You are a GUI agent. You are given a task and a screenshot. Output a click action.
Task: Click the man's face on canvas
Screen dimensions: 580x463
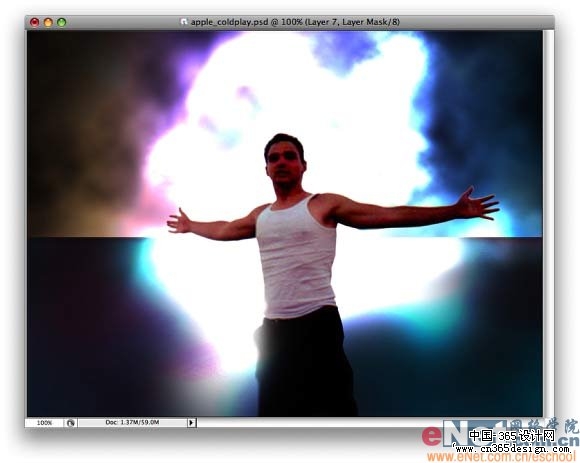coord(284,163)
